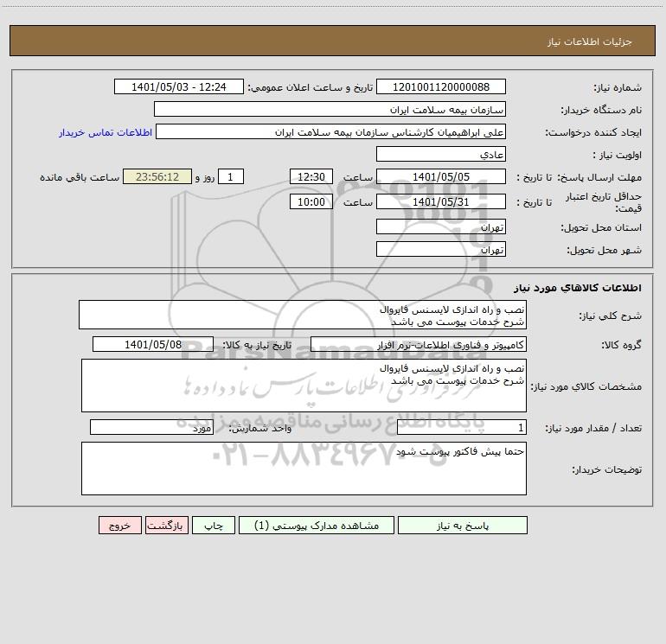666x644 pixels.
Task: Click the quantity field showing 1
Action: click(x=462, y=427)
